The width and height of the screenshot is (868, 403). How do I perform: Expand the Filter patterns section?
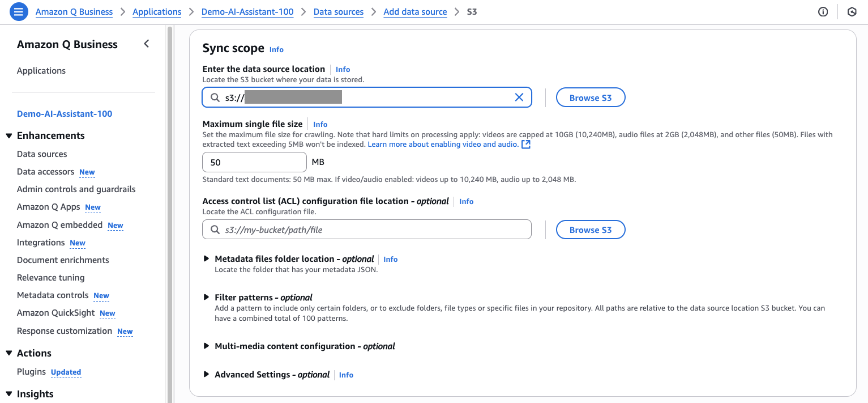pyautogui.click(x=207, y=297)
